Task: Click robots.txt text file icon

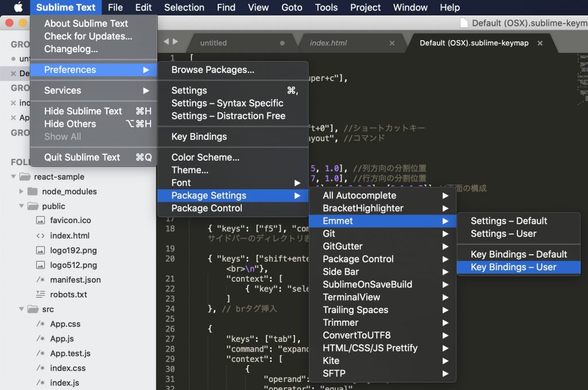Action: [x=41, y=294]
